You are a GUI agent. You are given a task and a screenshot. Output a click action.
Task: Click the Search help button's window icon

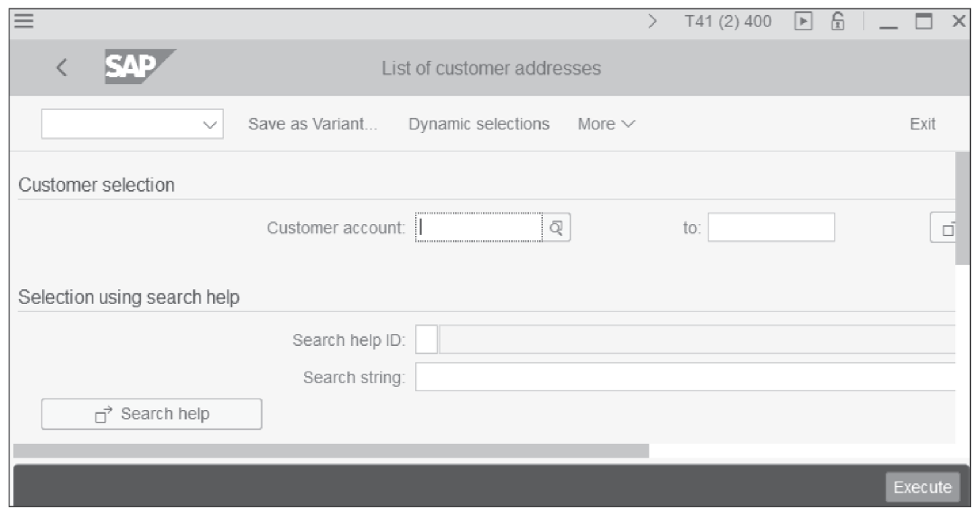[102, 413]
